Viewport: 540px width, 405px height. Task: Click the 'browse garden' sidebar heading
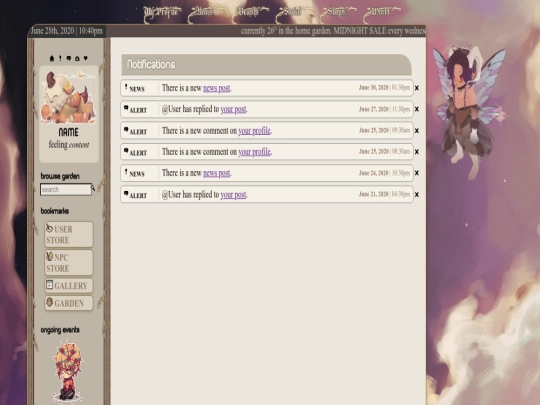point(60,176)
